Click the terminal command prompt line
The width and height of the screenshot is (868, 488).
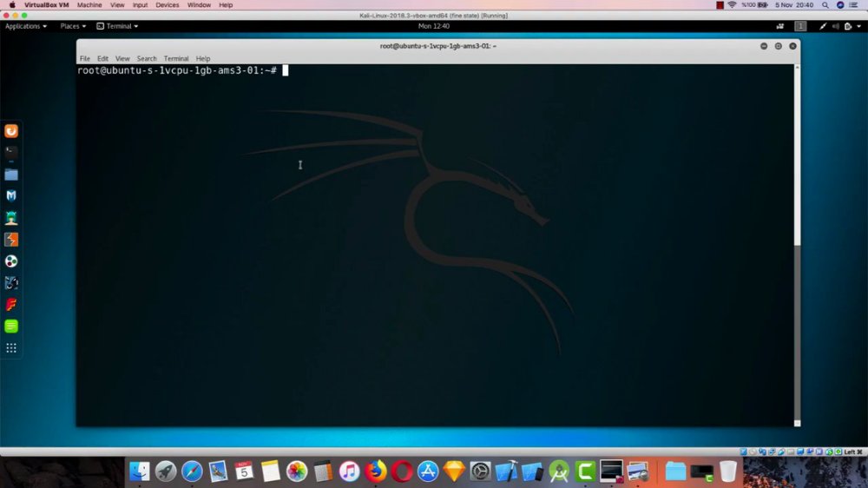(182, 70)
